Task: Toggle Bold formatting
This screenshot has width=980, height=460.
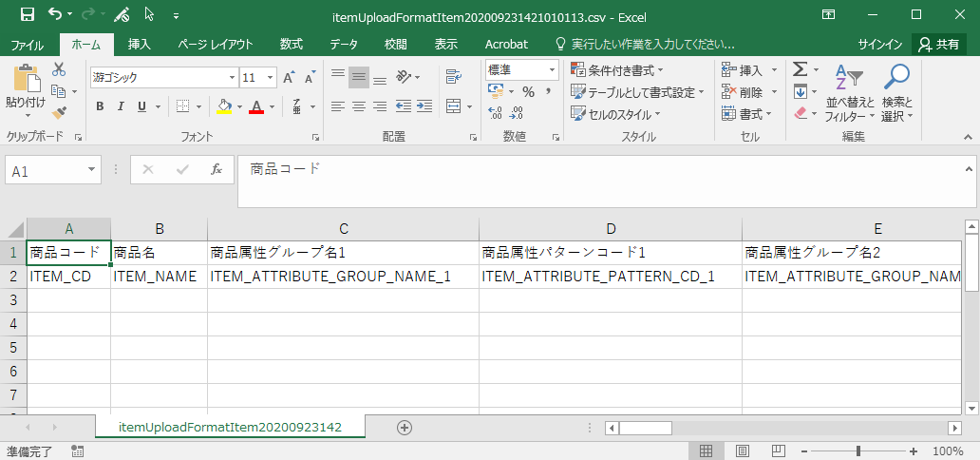Action: point(100,106)
